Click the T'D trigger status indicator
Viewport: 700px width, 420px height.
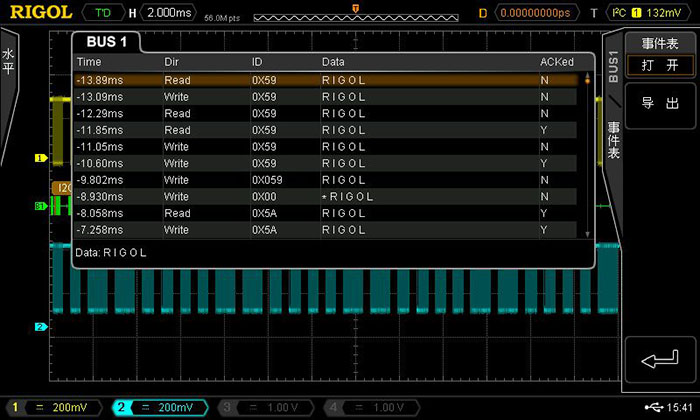(104, 13)
